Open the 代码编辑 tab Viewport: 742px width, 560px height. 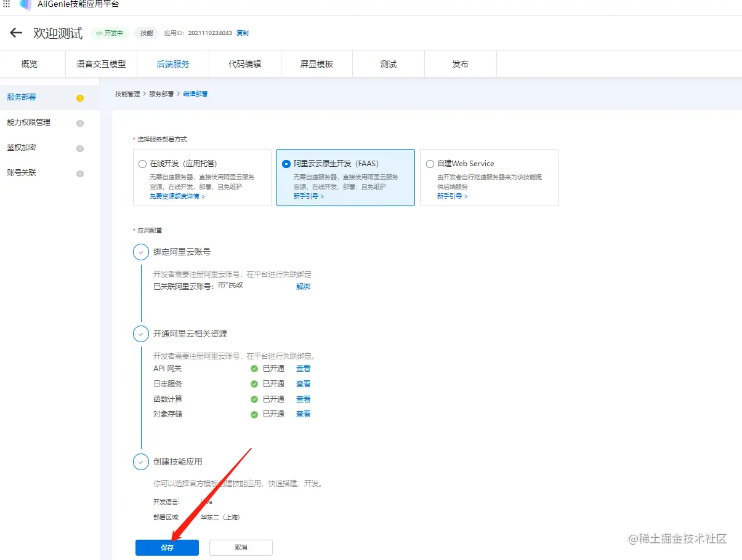[x=245, y=64]
